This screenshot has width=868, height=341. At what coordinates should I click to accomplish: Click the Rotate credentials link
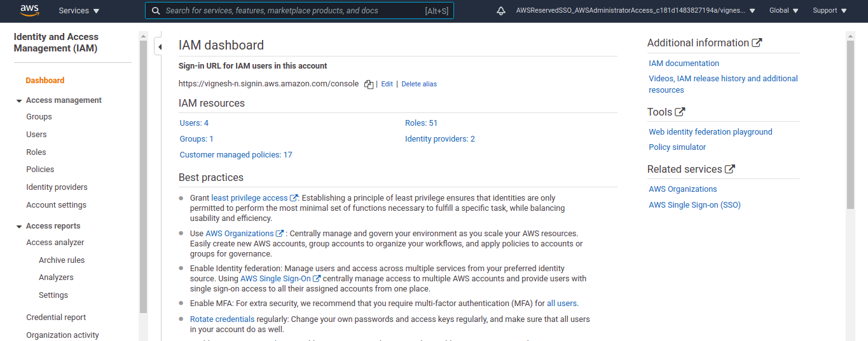pos(222,319)
